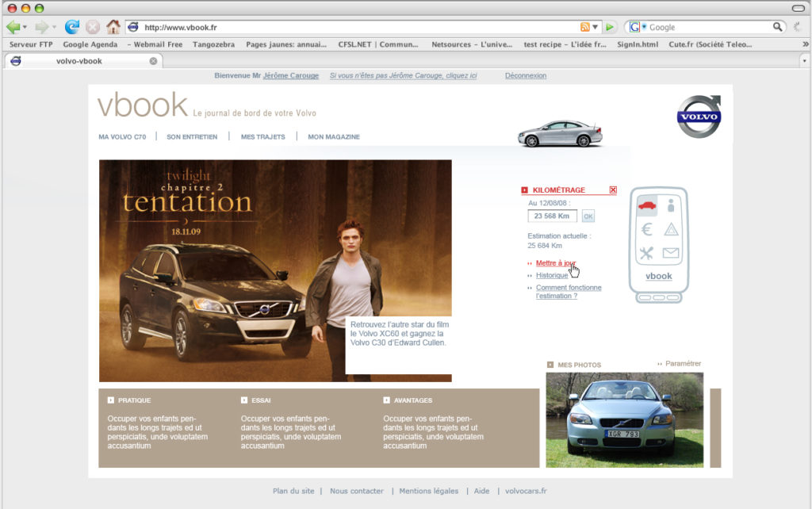Click the arrow icon next to Pratique

(111, 400)
